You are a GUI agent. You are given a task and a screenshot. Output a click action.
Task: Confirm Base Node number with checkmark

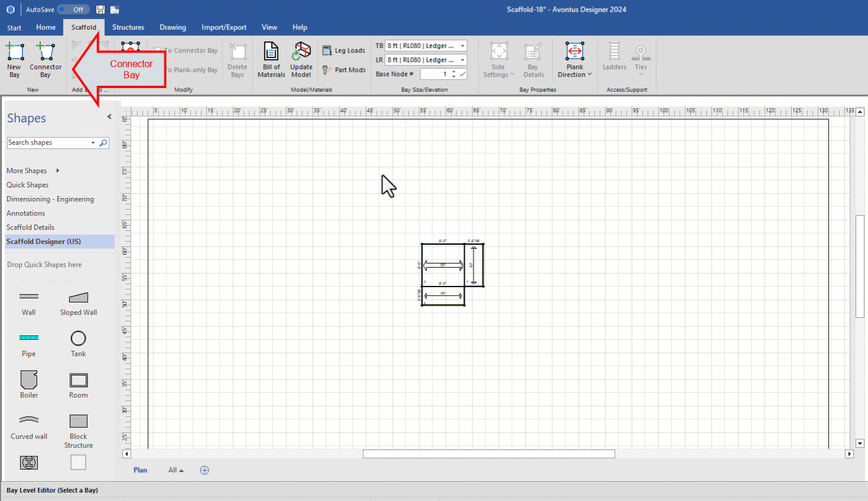tap(462, 74)
